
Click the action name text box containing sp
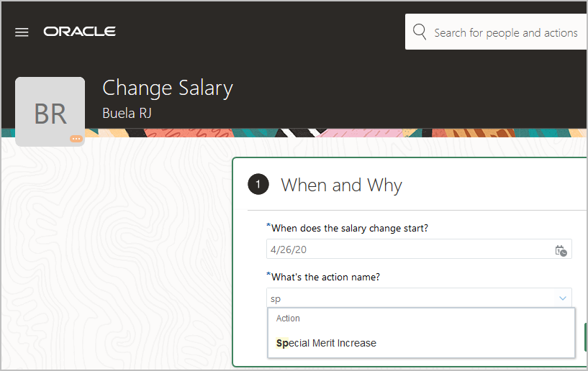coord(407,298)
